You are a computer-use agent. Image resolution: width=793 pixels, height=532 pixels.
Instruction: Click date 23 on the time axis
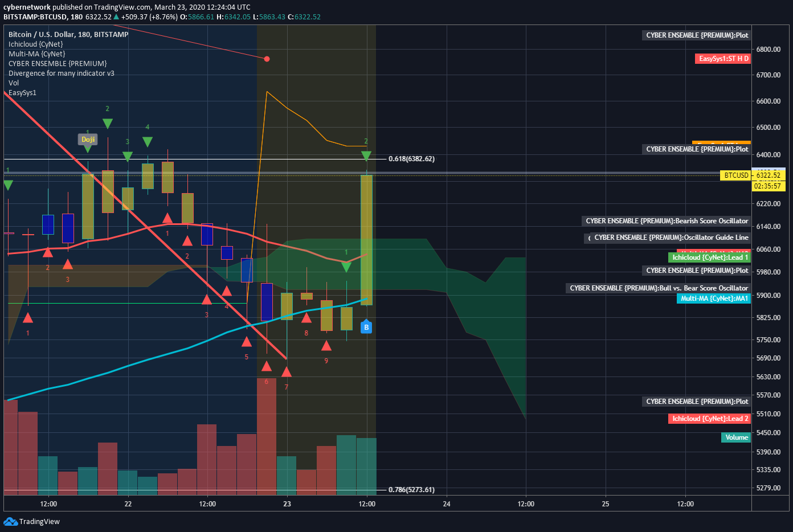click(x=287, y=504)
